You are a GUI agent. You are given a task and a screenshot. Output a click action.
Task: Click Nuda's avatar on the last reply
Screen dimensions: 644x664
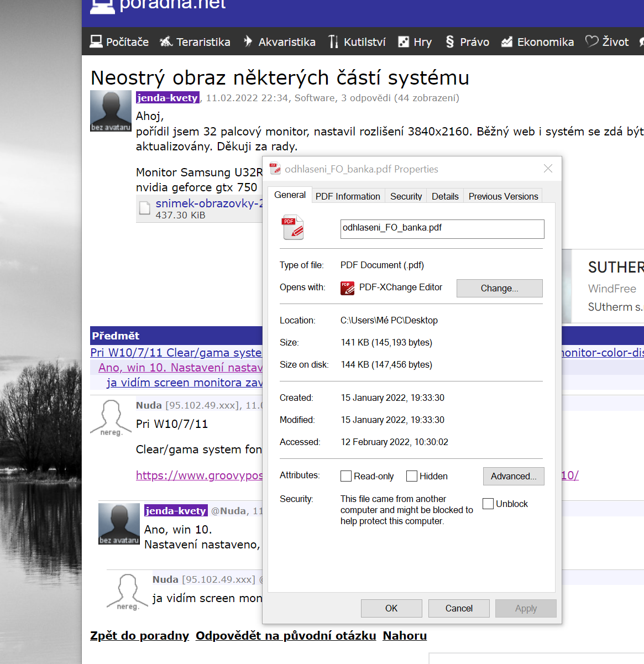128,592
